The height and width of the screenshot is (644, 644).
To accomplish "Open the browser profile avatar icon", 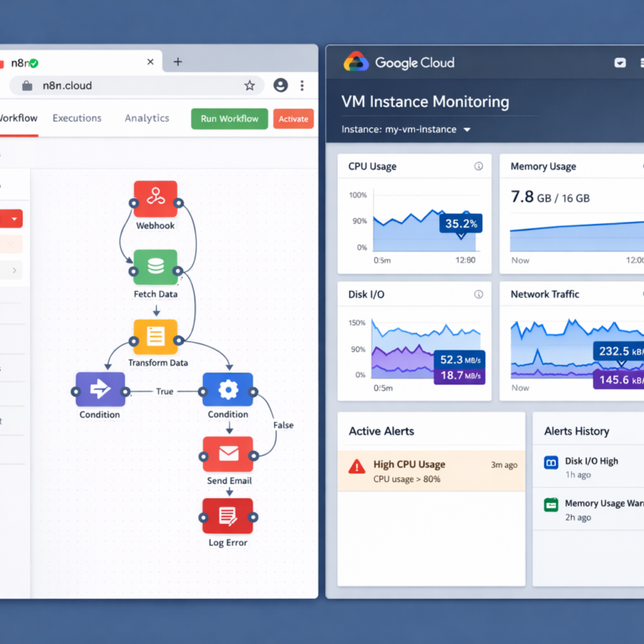I will click(281, 86).
